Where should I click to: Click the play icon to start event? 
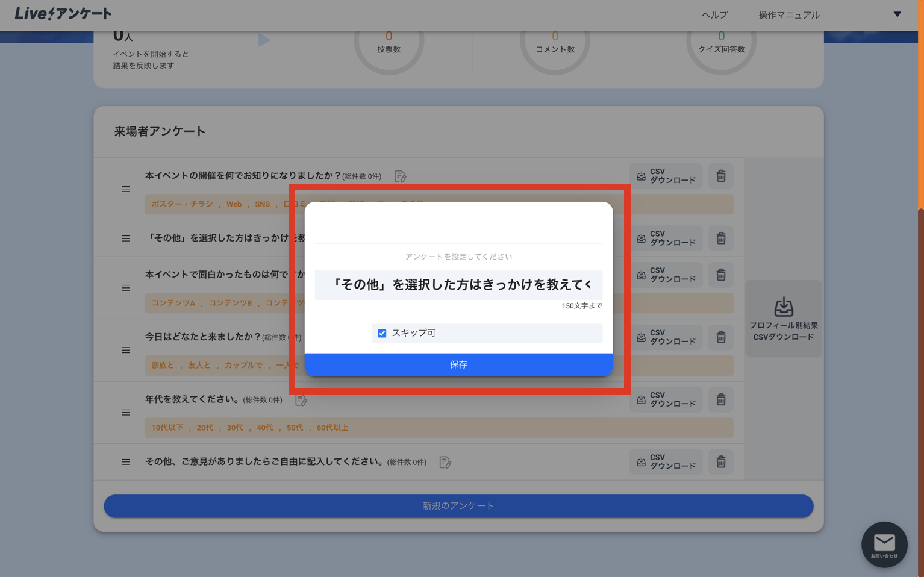(264, 40)
